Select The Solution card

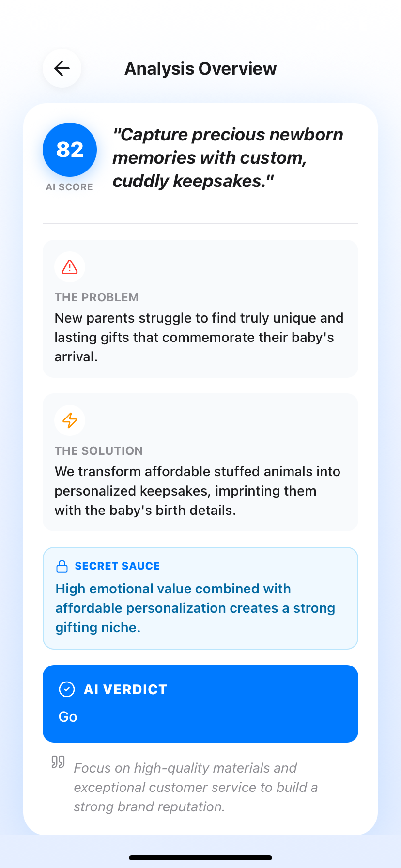(x=200, y=462)
